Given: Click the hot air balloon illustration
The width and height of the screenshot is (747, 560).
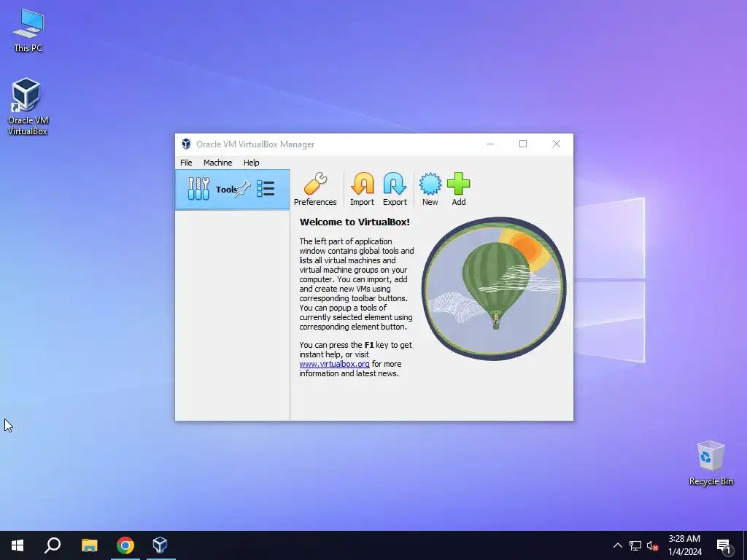Looking at the screenshot, I should 494,289.
